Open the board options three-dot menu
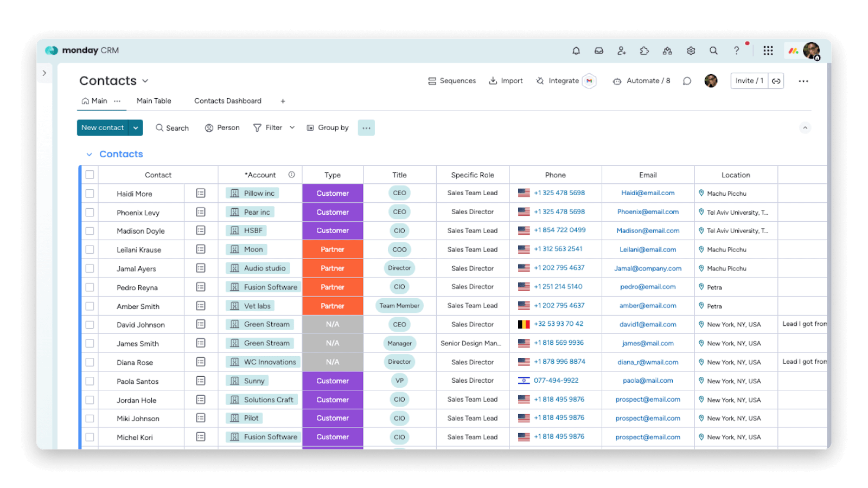 coord(803,81)
